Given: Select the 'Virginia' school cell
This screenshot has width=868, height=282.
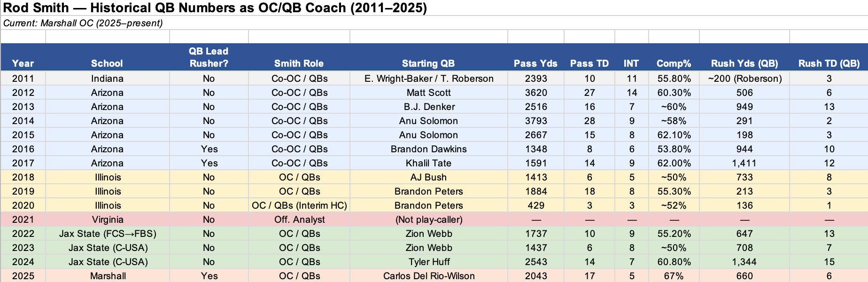Looking at the screenshot, I should pos(108,219).
